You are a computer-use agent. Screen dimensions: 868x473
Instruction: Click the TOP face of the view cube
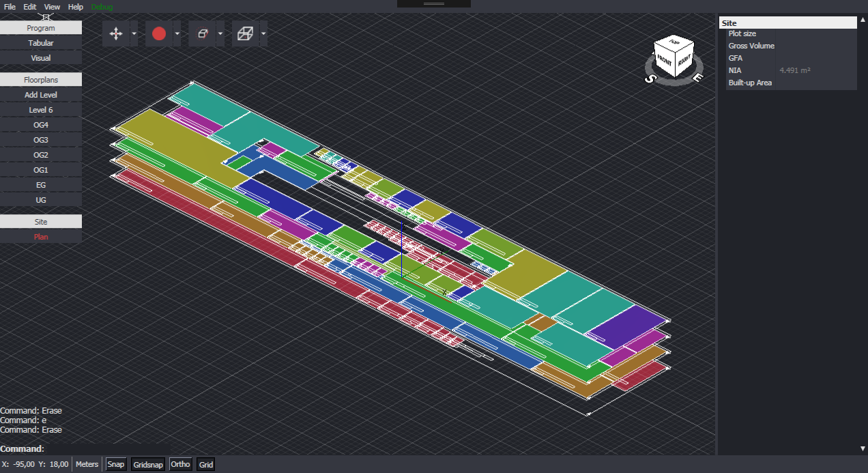coord(674,42)
